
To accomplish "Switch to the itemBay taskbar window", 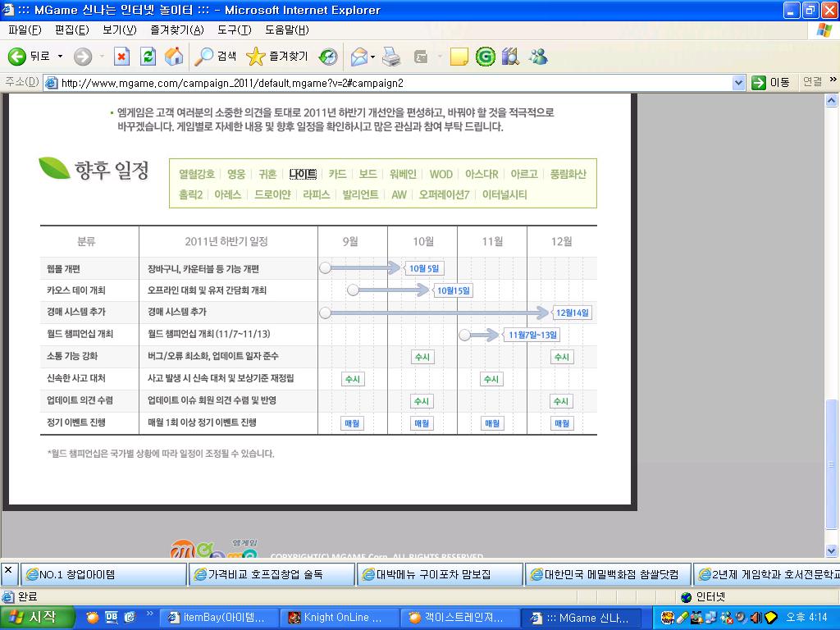I will click(x=219, y=618).
